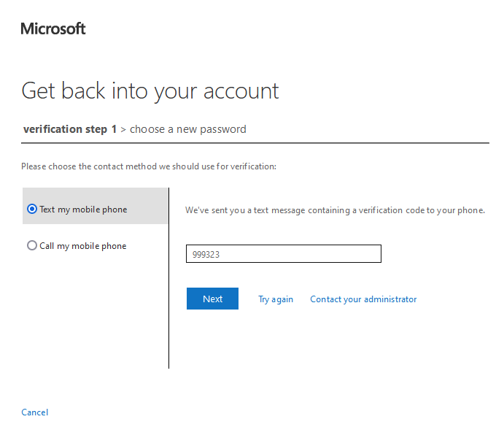Screen dimensions: 504x438
Task: Click the Call my mobile phone label text
Action: click(83, 246)
